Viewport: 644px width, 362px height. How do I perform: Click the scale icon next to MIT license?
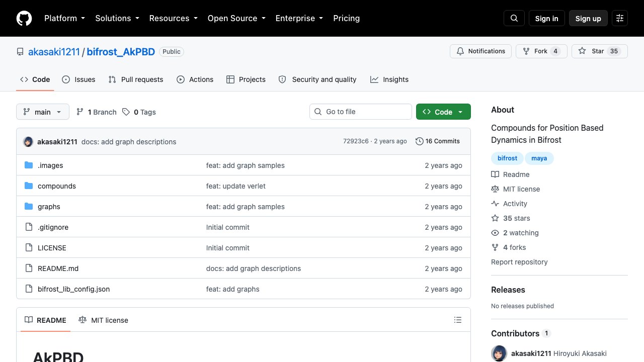pyautogui.click(x=495, y=189)
